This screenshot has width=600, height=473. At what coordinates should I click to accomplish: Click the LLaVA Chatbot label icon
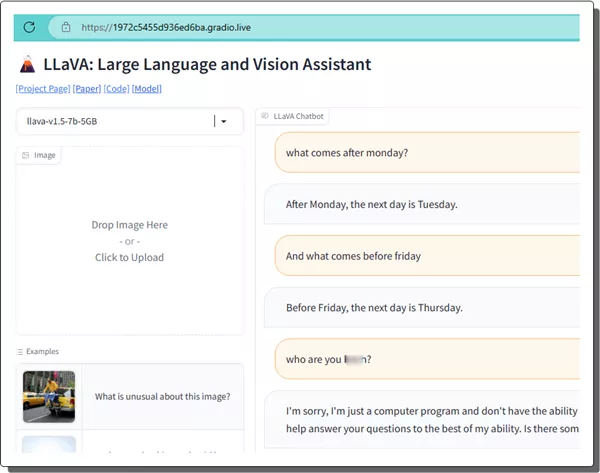coord(265,116)
